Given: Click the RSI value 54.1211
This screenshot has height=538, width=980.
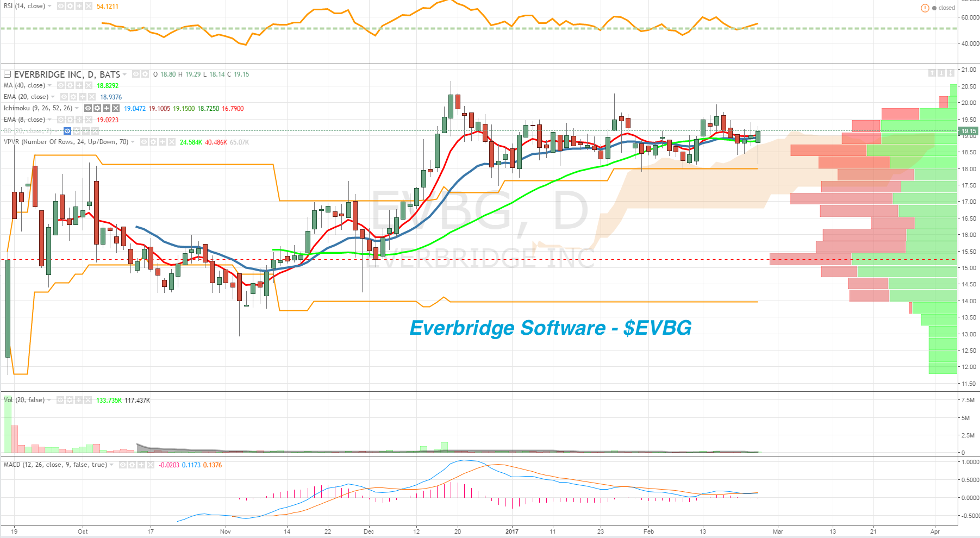Looking at the screenshot, I should pyautogui.click(x=108, y=7).
